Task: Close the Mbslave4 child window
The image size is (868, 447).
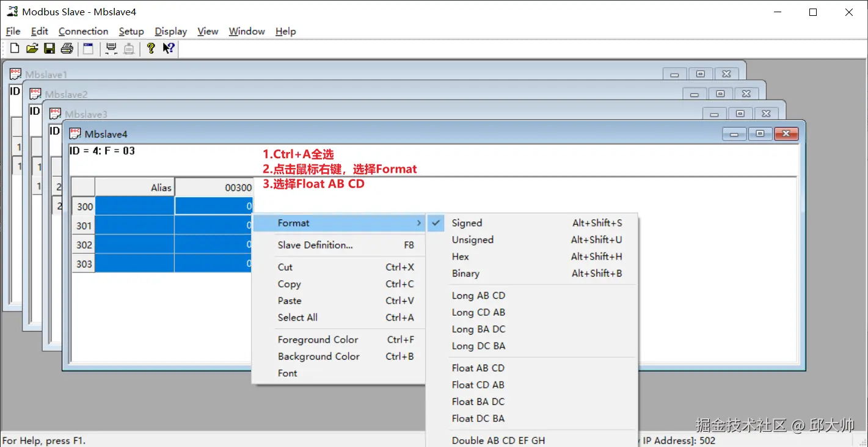Action: 786,134
